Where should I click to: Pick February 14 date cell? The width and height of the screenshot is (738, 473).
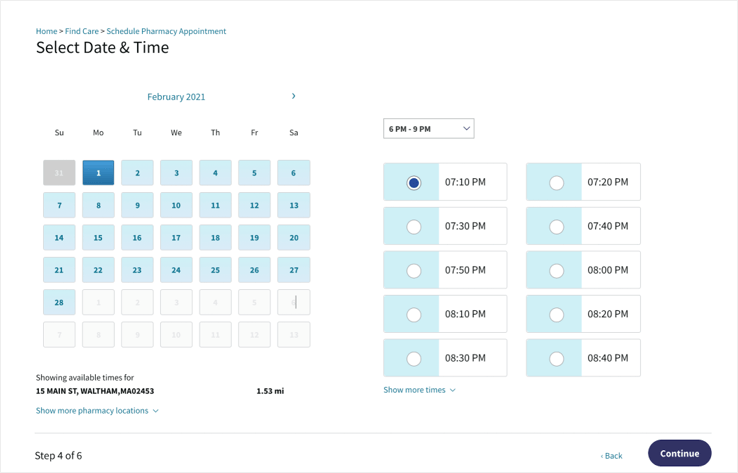(x=59, y=238)
